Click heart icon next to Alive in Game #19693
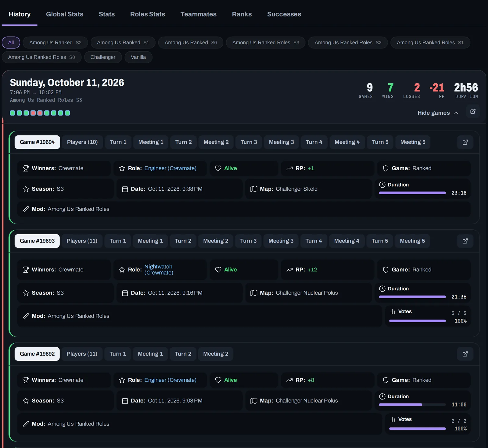The width and height of the screenshot is (488, 448). pyautogui.click(x=218, y=270)
